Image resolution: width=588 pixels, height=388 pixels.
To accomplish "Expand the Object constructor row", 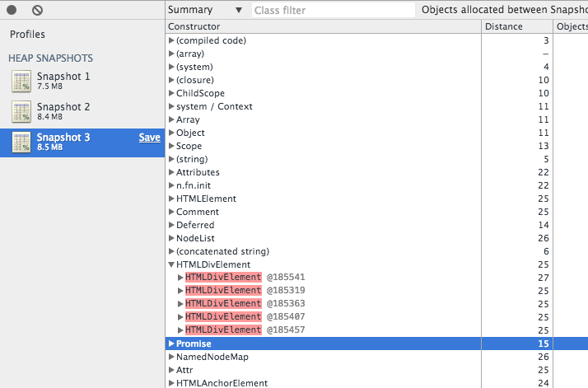I will point(171,133).
